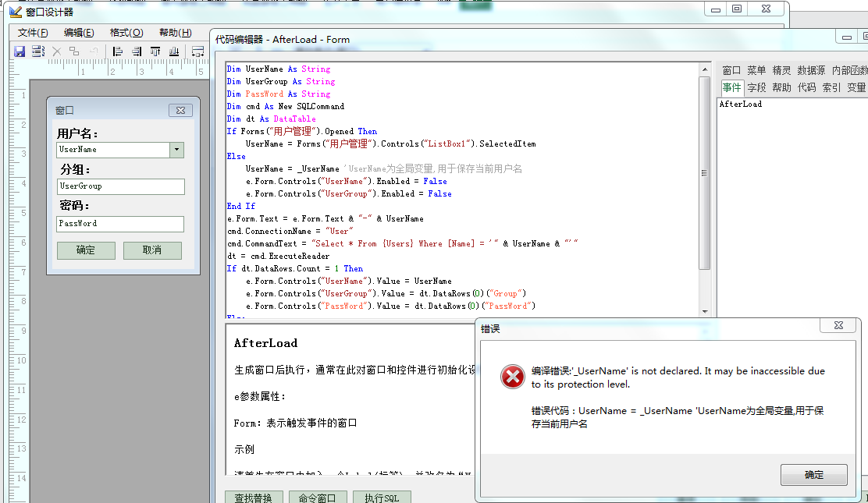Click the 查找替换 button
868x503 pixels.
click(x=254, y=498)
